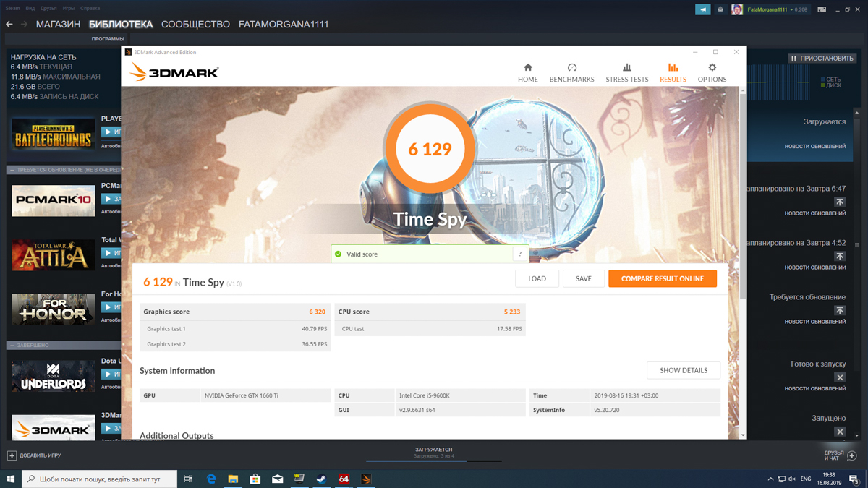Click LOAD result button
Image resolution: width=868 pixels, height=488 pixels.
pyautogui.click(x=537, y=278)
